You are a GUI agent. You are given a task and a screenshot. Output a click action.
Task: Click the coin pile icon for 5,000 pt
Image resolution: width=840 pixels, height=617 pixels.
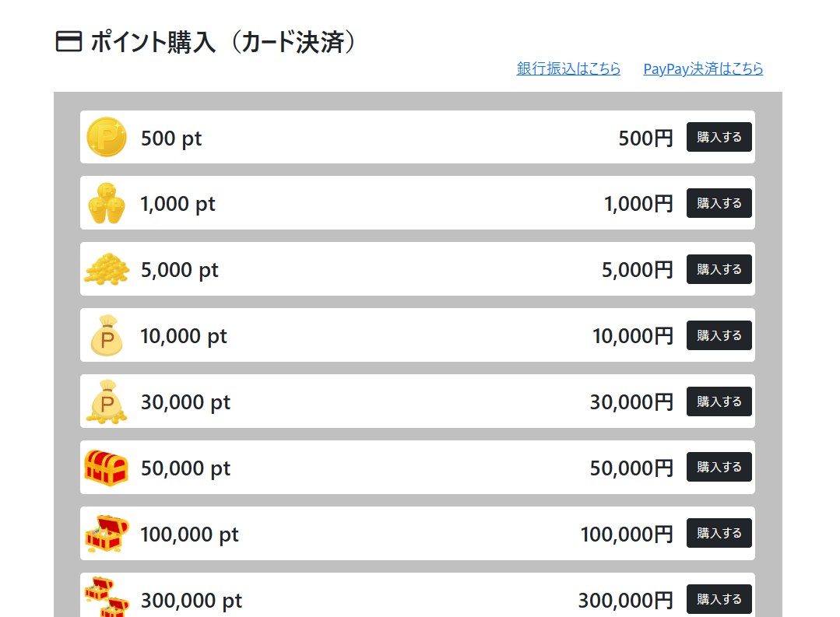107,269
